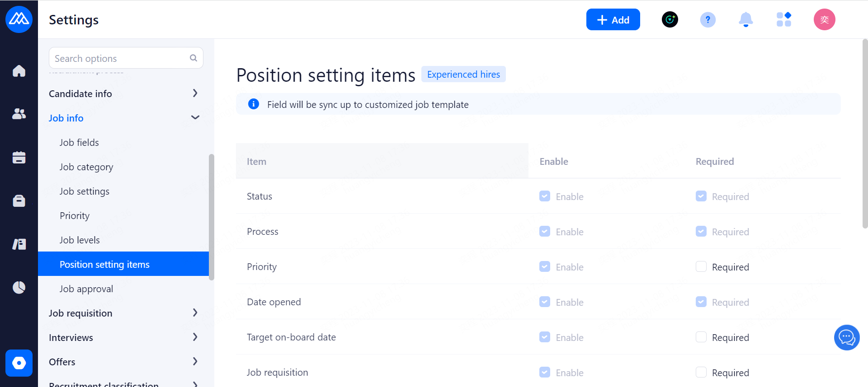Click the sidebar menu scrollbar

pos(211,217)
